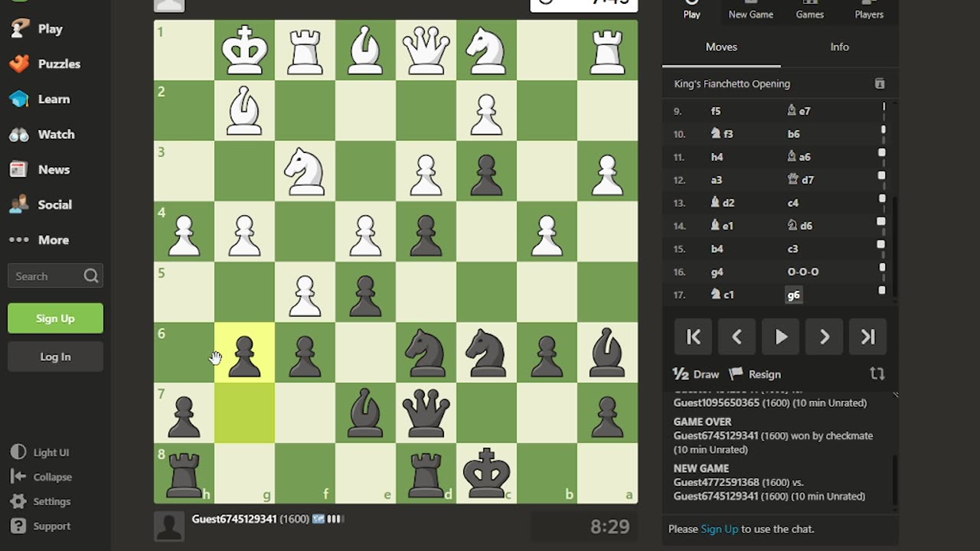The image size is (980, 551).
Task: Select move 11 h4 in the list
Action: click(717, 157)
